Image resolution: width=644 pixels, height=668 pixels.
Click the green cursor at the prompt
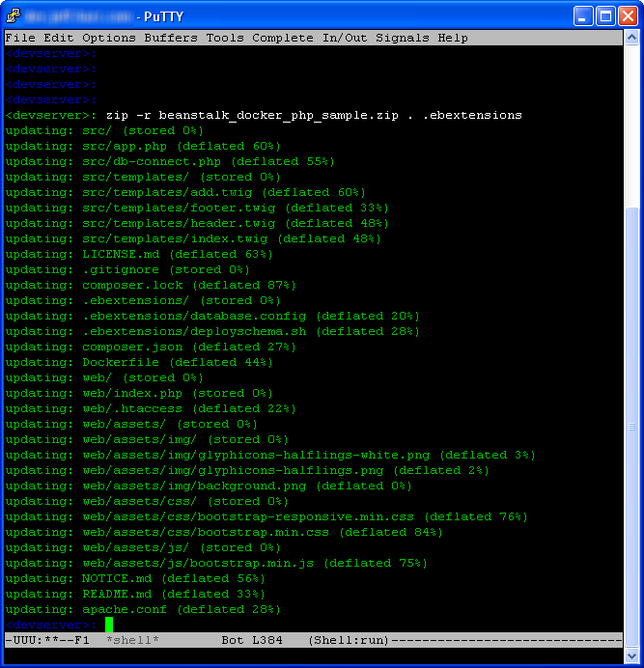coord(109,625)
